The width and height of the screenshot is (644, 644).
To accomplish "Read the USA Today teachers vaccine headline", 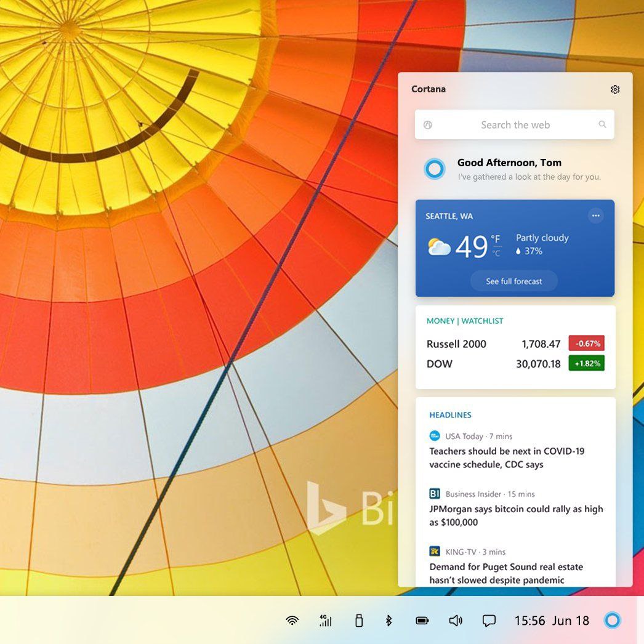I will point(507,458).
